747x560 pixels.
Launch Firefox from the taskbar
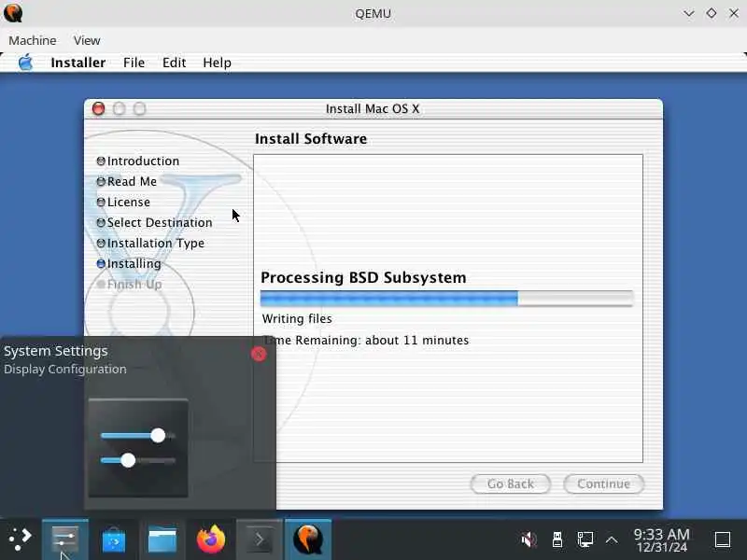211,539
